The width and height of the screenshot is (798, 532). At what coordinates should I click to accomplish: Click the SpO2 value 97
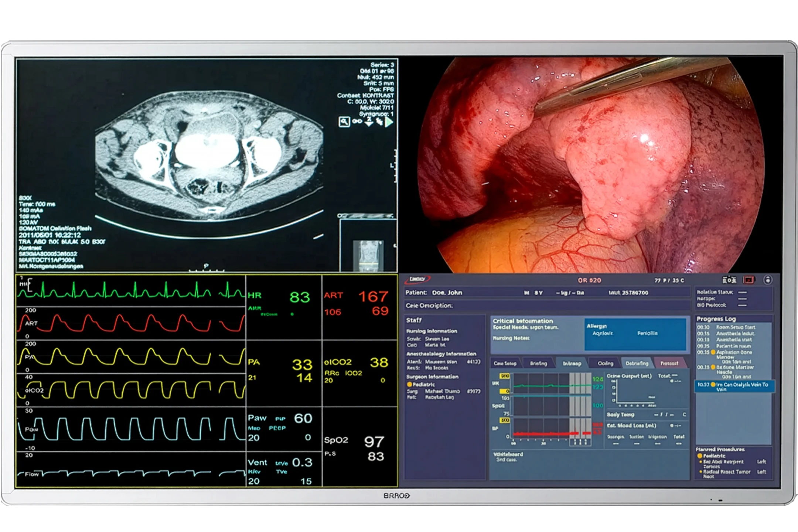(374, 441)
